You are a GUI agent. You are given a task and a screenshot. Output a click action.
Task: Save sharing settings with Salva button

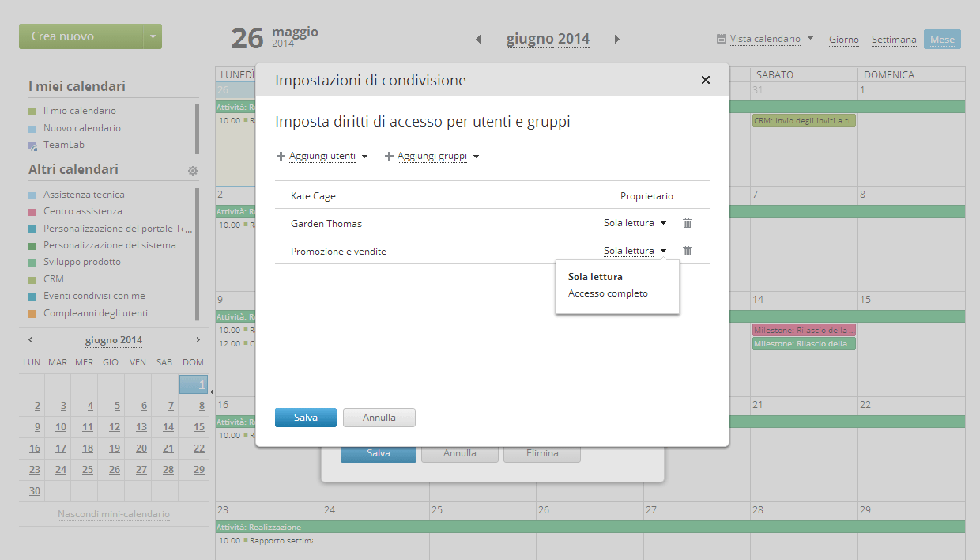click(x=306, y=418)
